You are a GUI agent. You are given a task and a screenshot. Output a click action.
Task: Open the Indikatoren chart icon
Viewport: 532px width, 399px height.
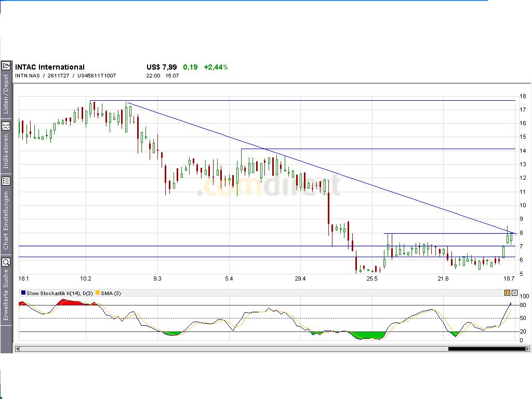[6, 126]
